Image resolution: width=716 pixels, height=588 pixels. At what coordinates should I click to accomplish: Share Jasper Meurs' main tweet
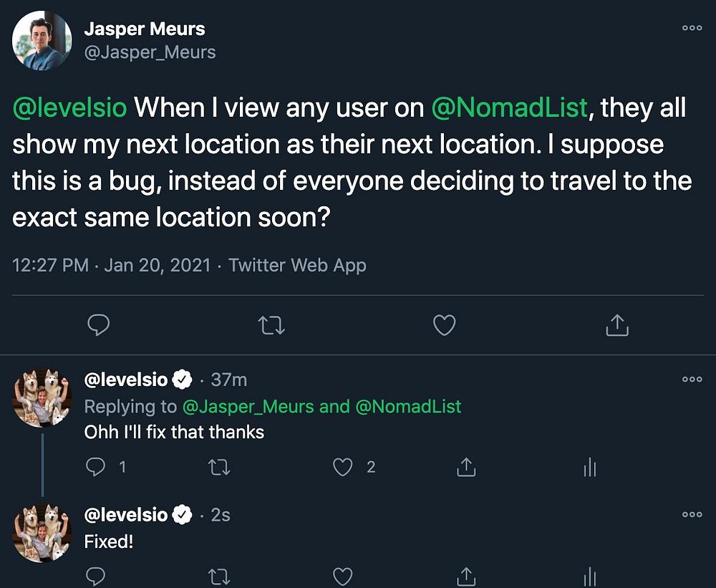tap(617, 326)
